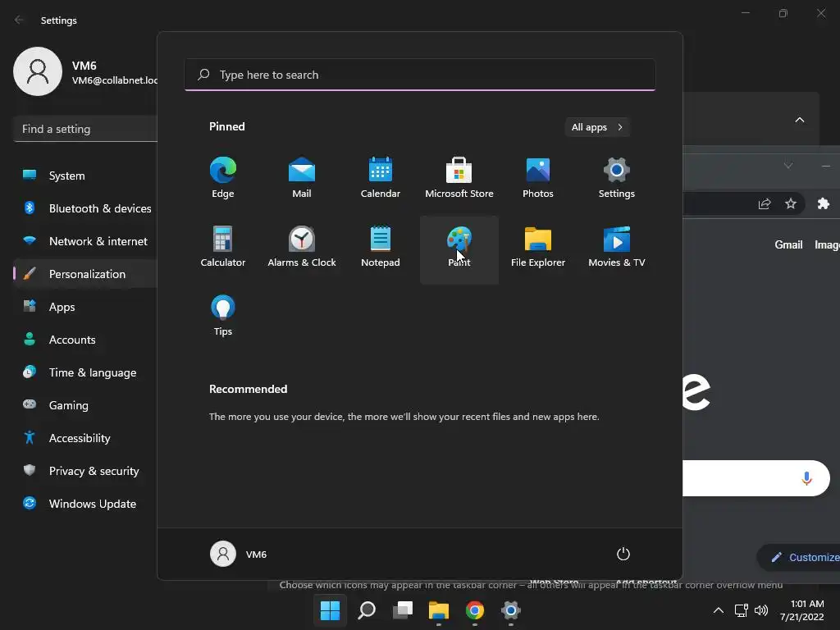Open Edge from pinned apps

[223, 178]
